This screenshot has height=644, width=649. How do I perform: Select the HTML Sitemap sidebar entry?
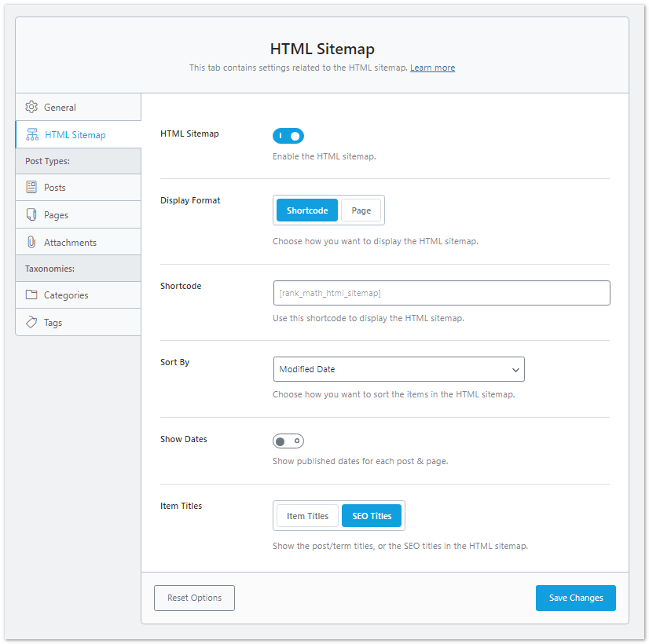(x=71, y=134)
